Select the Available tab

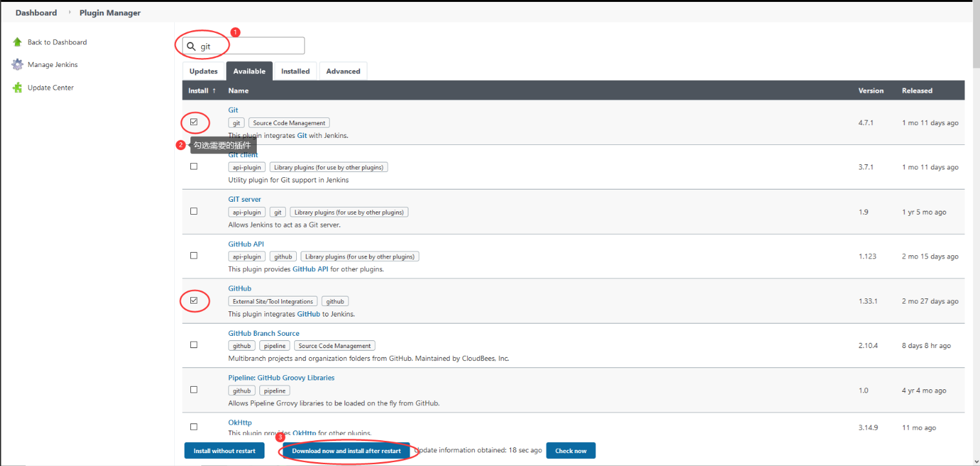click(x=250, y=71)
